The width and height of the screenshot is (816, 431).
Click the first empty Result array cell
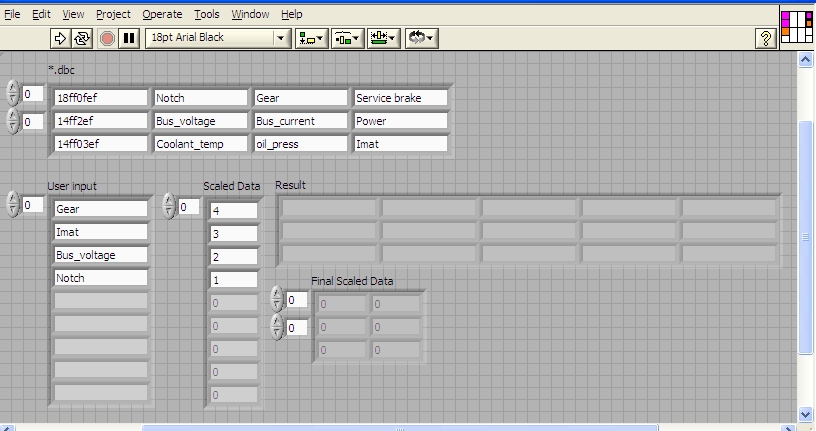tap(328, 208)
